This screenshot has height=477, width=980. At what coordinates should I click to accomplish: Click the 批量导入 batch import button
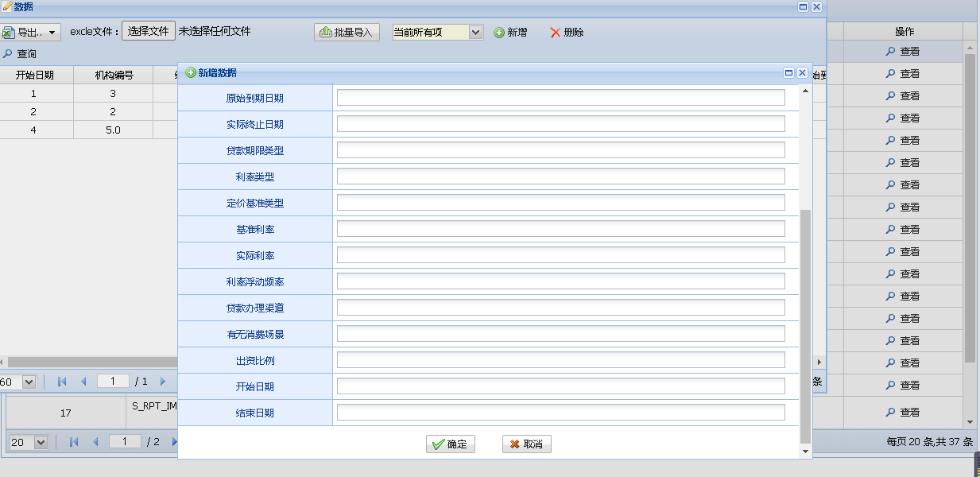pyautogui.click(x=347, y=33)
